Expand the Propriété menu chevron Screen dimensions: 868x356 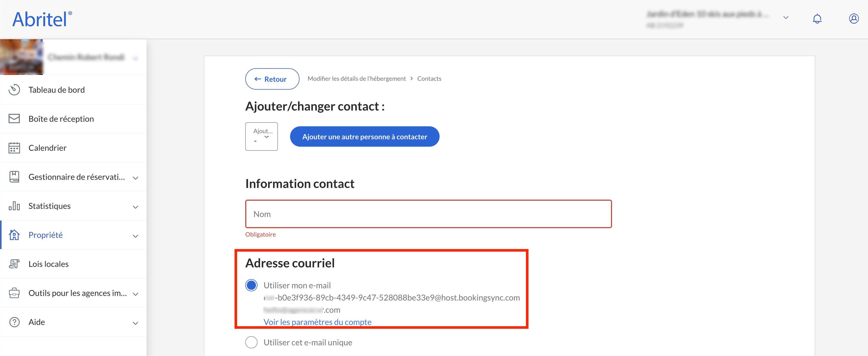click(135, 236)
